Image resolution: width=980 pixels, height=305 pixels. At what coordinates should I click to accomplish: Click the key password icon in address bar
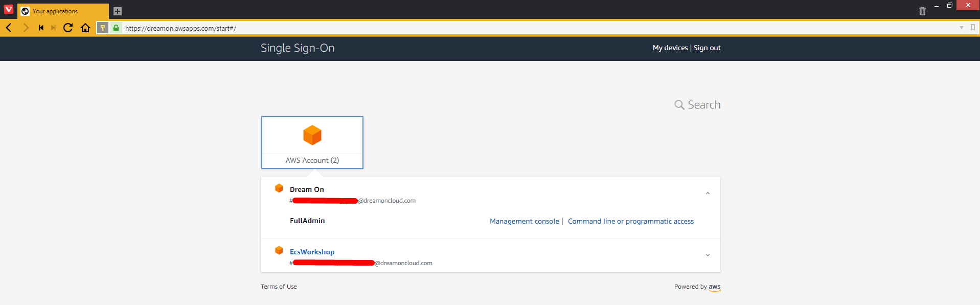[103, 28]
